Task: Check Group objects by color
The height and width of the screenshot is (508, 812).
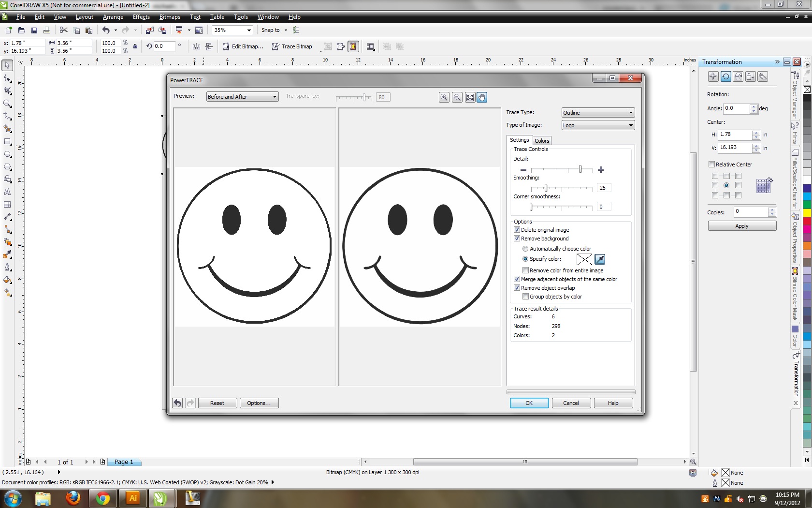Action: (x=525, y=297)
